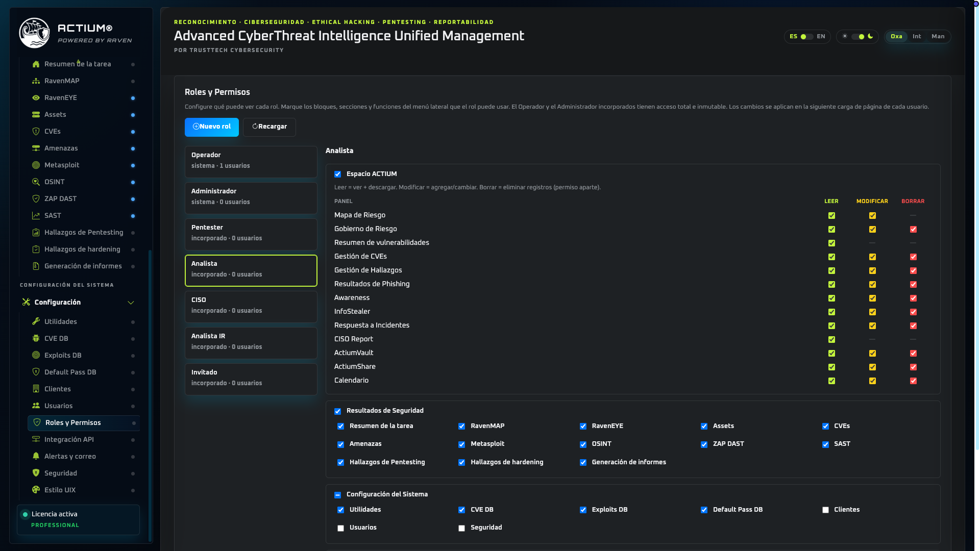
Task: Click the Utilidades wrench icon
Action: [36, 322]
